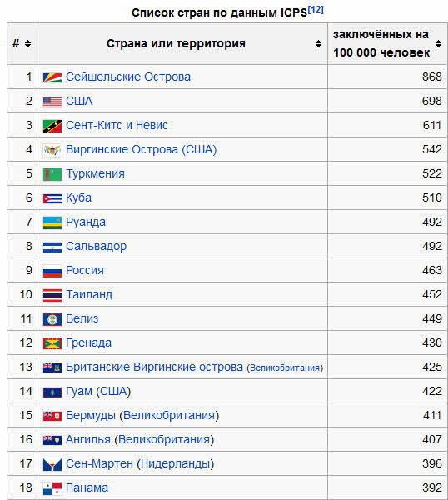Viewport: 448px width, 500px height.
Task: Open the 'Бермуды (Великобритания)' link
Action: pyautogui.click(x=142, y=416)
